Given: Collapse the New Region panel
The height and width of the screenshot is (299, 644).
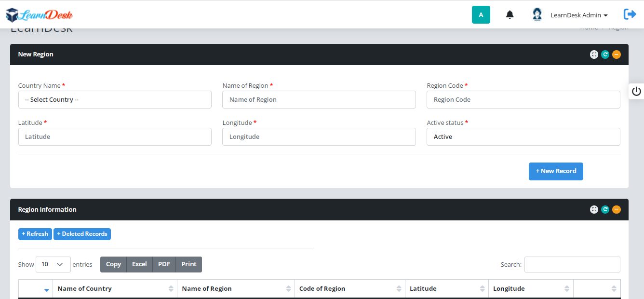Looking at the screenshot, I should point(617,54).
